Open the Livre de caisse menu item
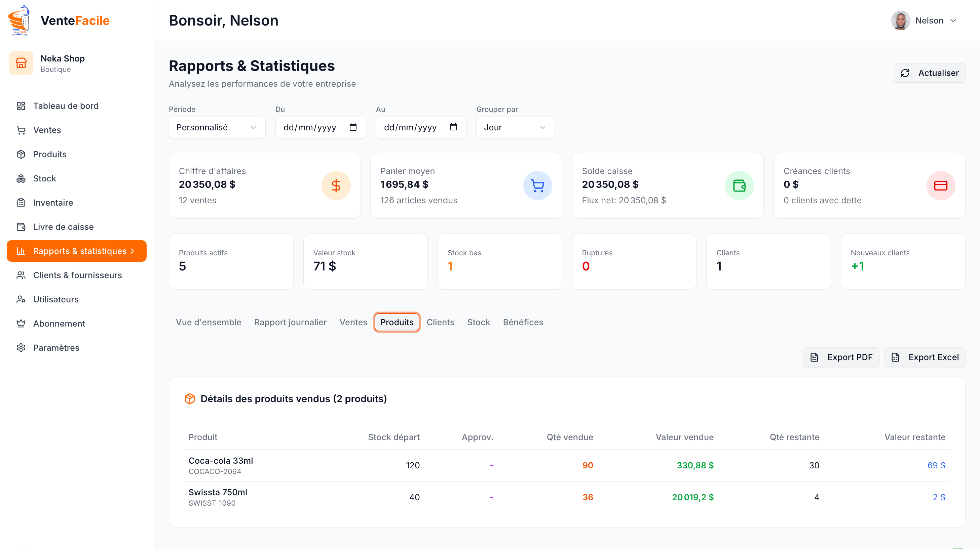 [63, 226]
